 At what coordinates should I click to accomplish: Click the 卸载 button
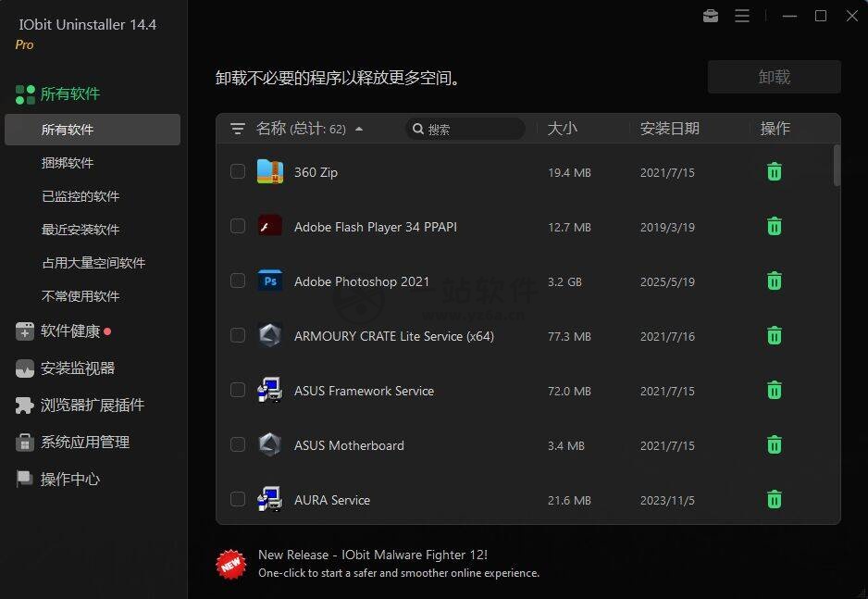[775, 77]
